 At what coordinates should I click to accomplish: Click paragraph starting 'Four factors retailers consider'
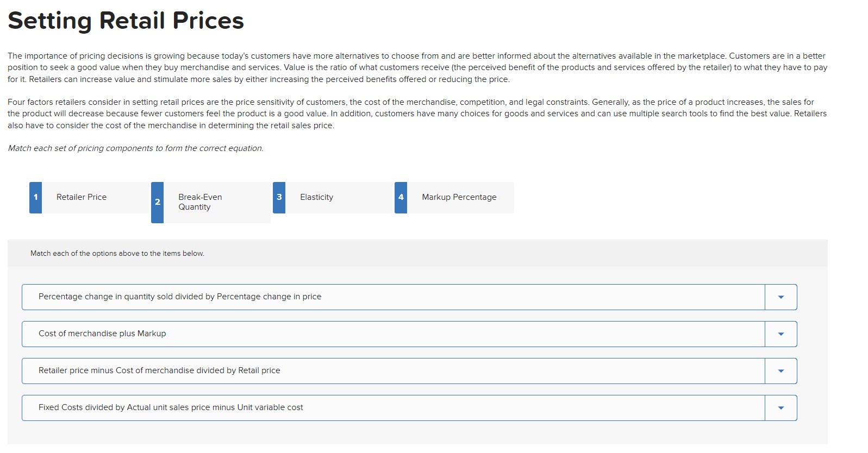pos(417,114)
